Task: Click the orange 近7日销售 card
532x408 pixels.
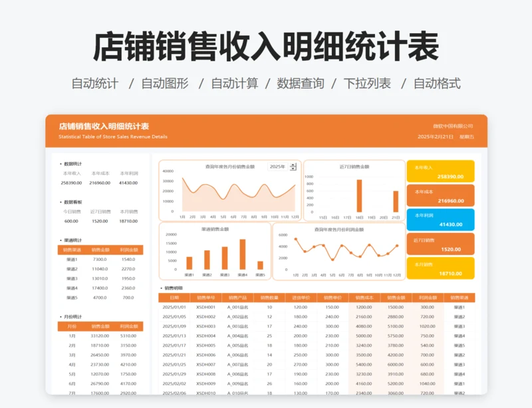Action: pyautogui.click(x=440, y=244)
